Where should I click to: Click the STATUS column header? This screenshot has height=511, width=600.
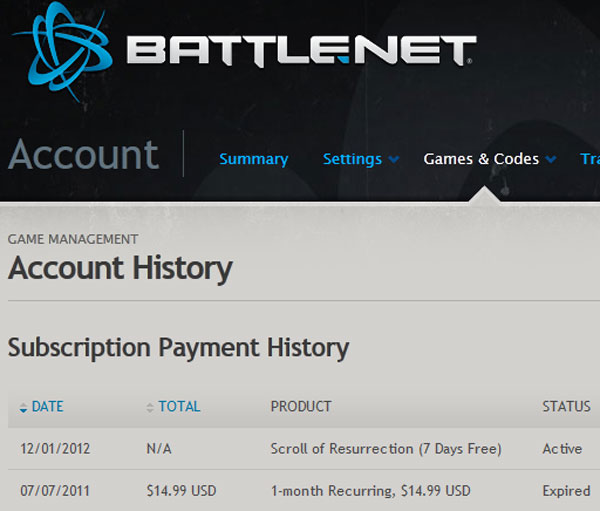566,406
